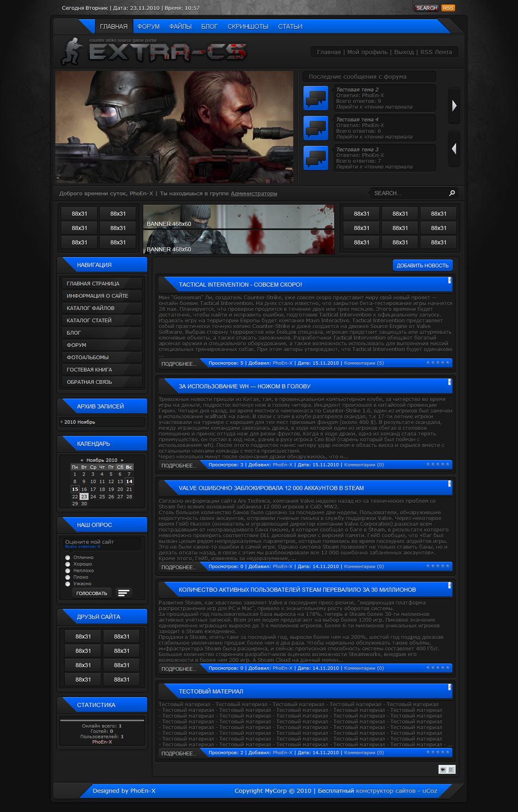Open chat bubble icon for Тестовая тема 3
The image size is (518, 812).
316,158
